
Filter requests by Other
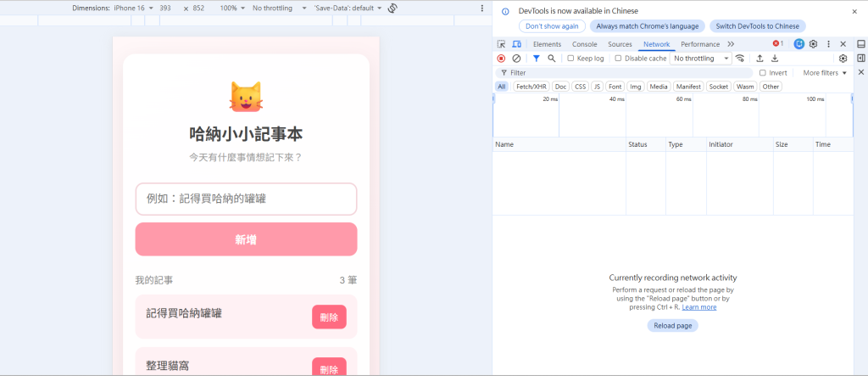[x=771, y=87]
